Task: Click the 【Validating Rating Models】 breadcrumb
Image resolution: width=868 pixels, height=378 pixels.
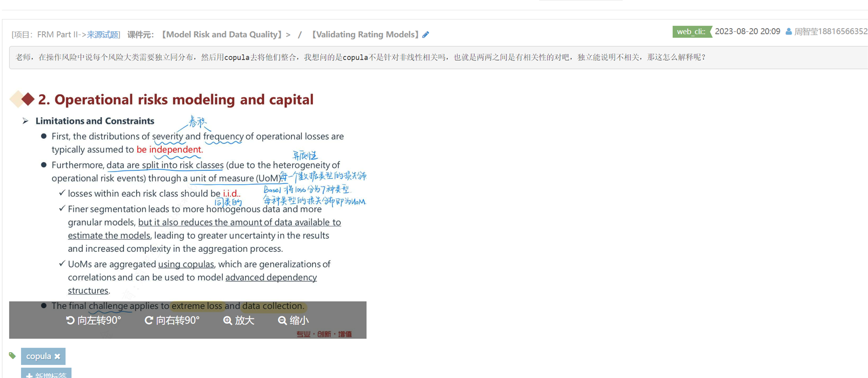Action: coord(365,35)
